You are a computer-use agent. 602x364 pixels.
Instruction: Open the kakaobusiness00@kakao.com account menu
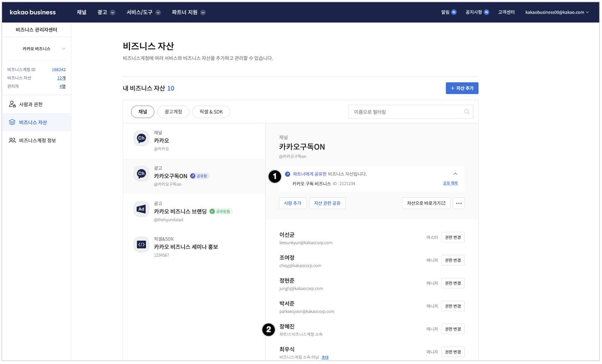tap(557, 12)
